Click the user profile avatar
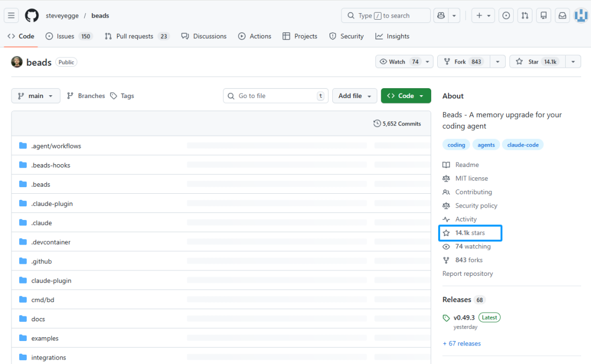Viewport: 591px width, 364px height. 580,15
